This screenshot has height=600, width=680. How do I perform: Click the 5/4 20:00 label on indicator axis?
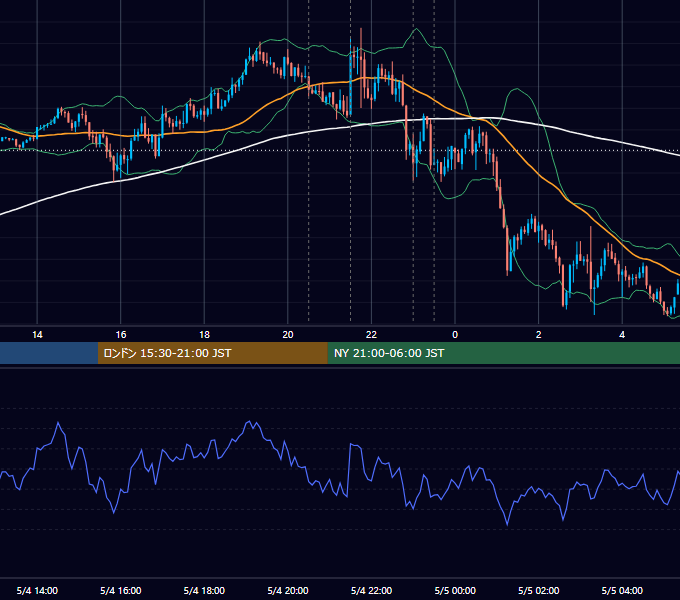288,590
